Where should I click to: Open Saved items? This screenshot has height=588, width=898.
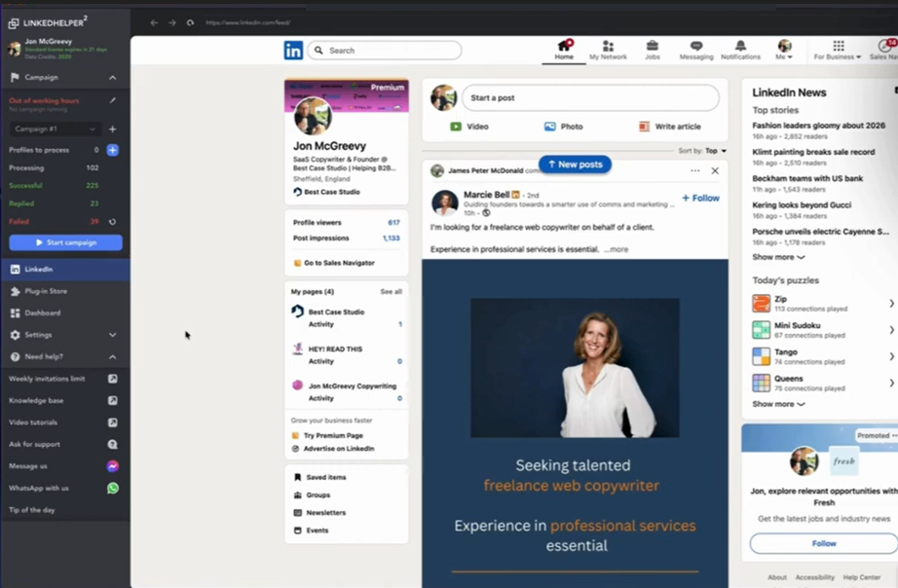click(x=326, y=477)
